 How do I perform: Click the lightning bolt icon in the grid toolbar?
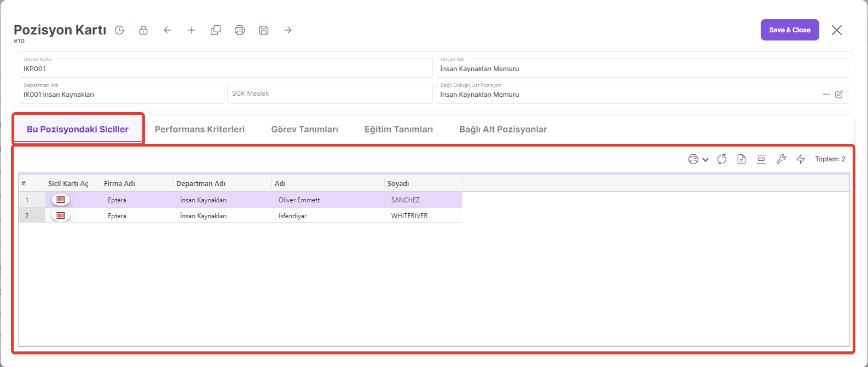[801, 159]
